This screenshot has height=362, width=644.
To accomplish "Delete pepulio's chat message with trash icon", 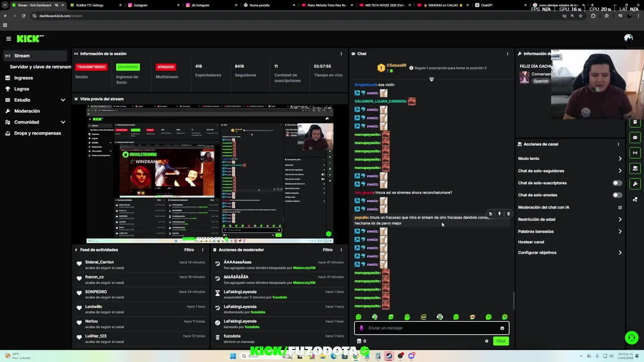I will [x=508, y=214].
